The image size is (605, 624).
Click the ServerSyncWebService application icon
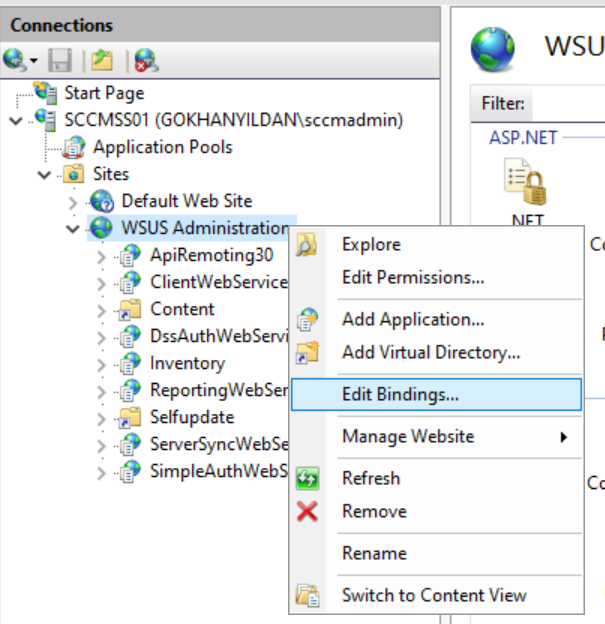(130, 445)
